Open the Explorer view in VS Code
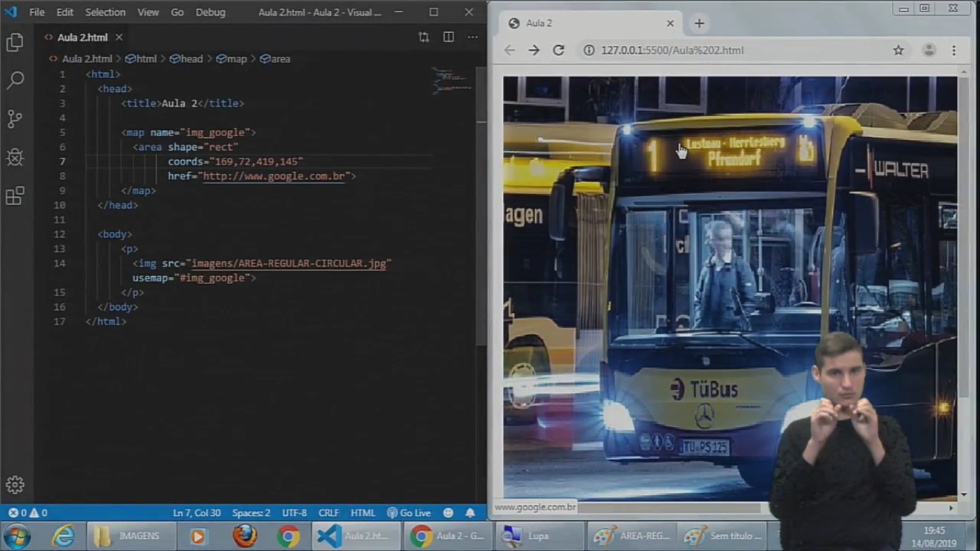This screenshot has width=980, height=551. [x=15, y=42]
